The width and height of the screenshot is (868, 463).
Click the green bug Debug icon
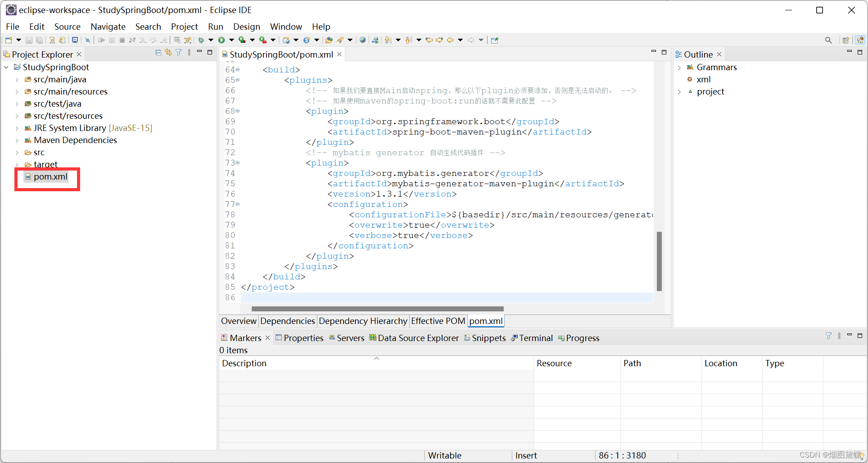pos(201,40)
